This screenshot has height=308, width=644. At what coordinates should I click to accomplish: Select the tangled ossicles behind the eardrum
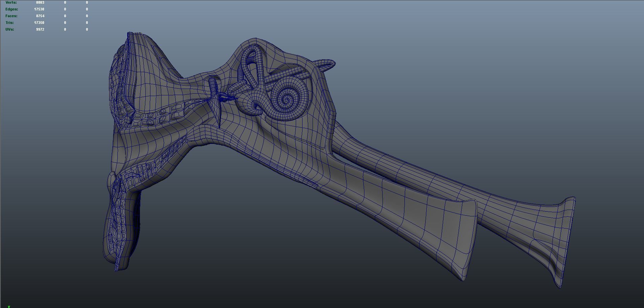(226, 98)
